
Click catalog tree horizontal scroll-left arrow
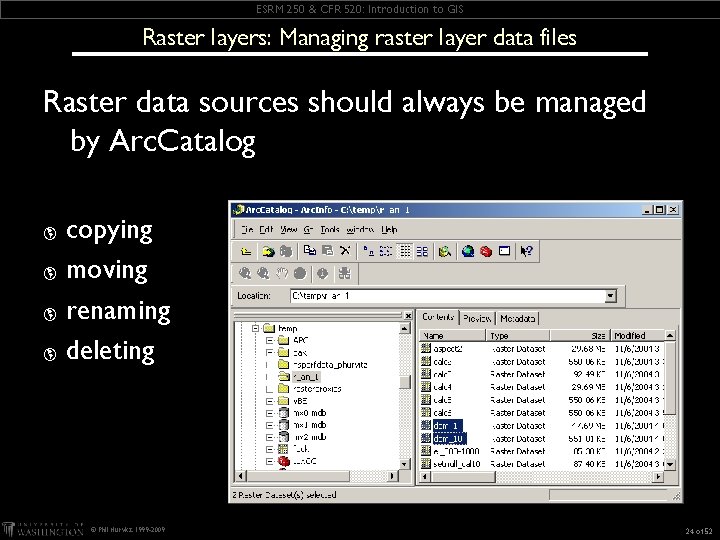(240, 476)
